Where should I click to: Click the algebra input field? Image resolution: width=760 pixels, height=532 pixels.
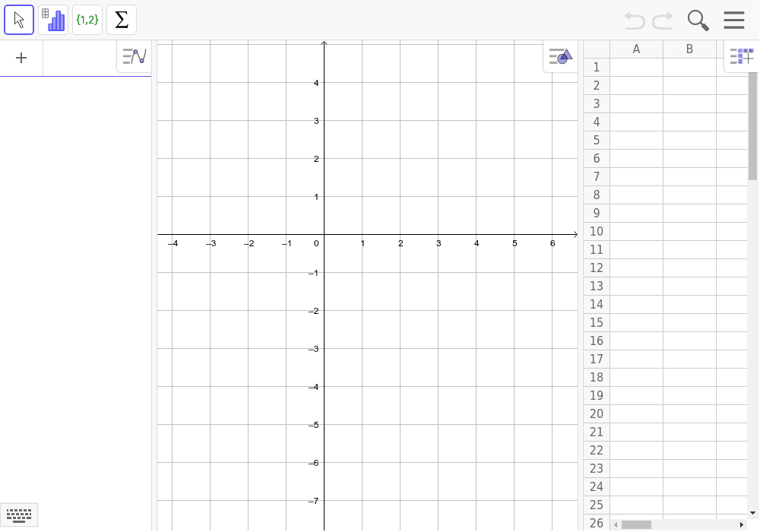click(x=80, y=59)
